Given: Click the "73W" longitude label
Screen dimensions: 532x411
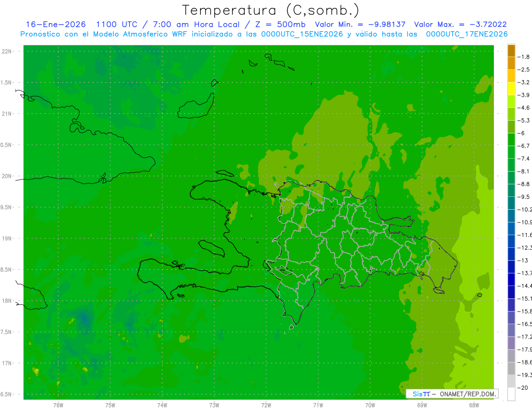Looking at the screenshot, I should click(x=214, y=405).
